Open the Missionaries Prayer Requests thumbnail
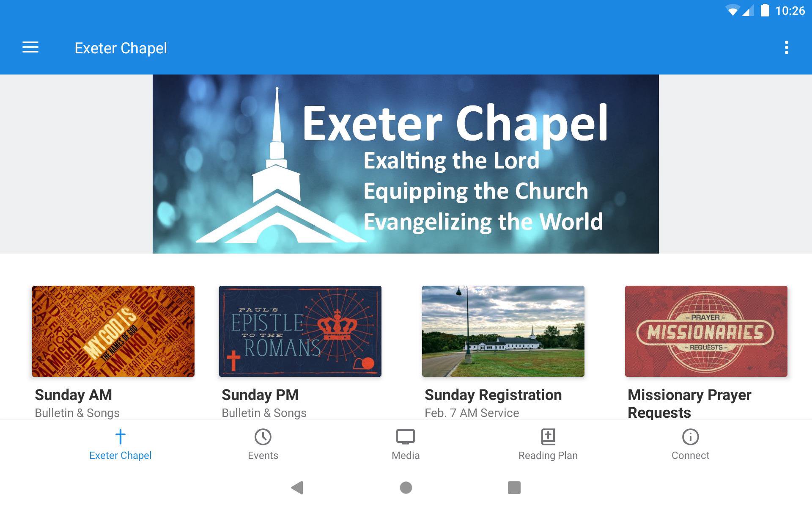The height and width of the screenshot is (508, 812). click(706, 331)
